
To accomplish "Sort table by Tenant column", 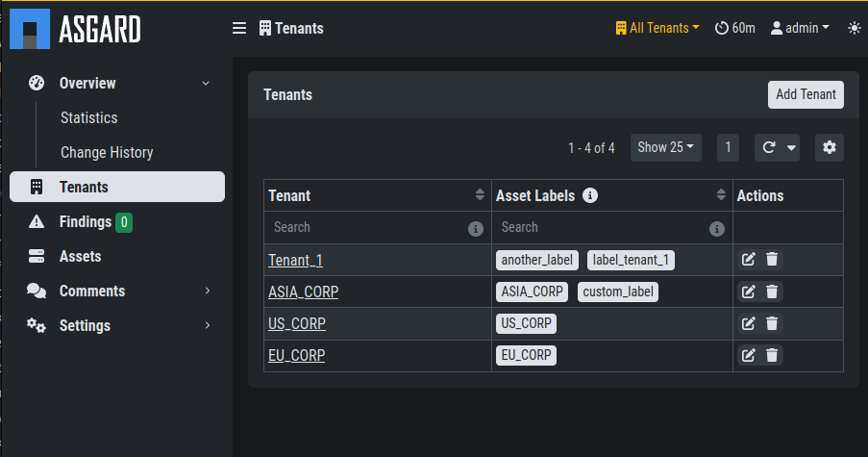I will coord(480,195).
